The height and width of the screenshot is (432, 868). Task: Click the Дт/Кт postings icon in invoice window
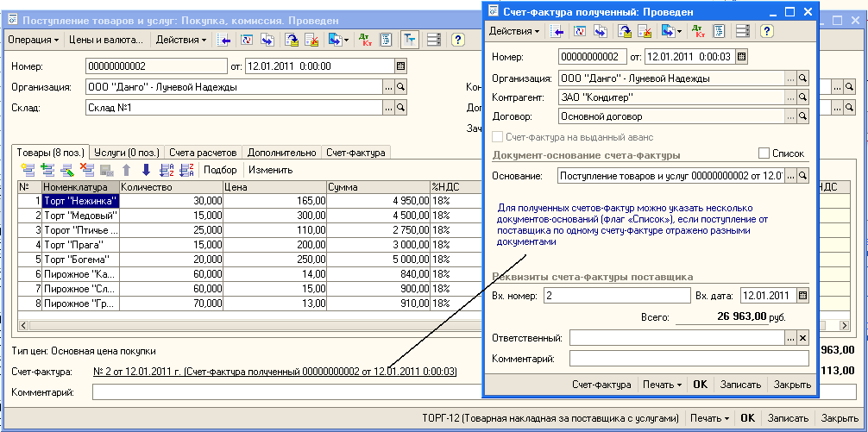pos(700,31)
